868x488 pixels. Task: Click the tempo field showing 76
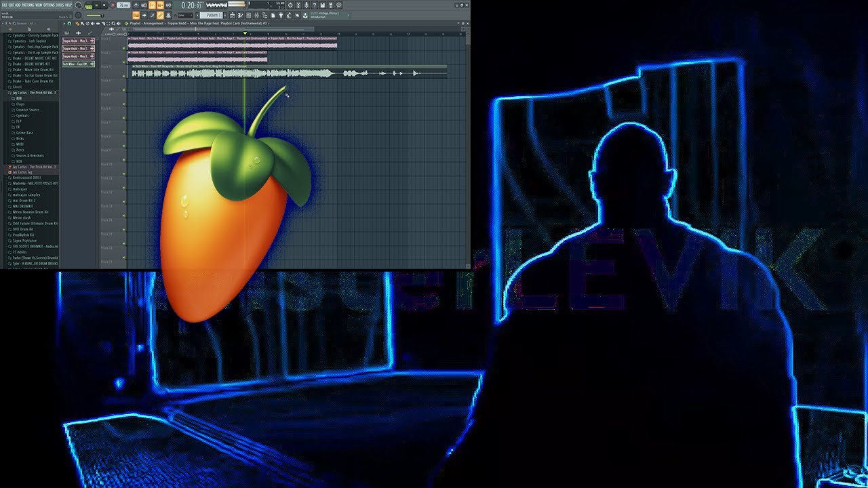(123, 5)
